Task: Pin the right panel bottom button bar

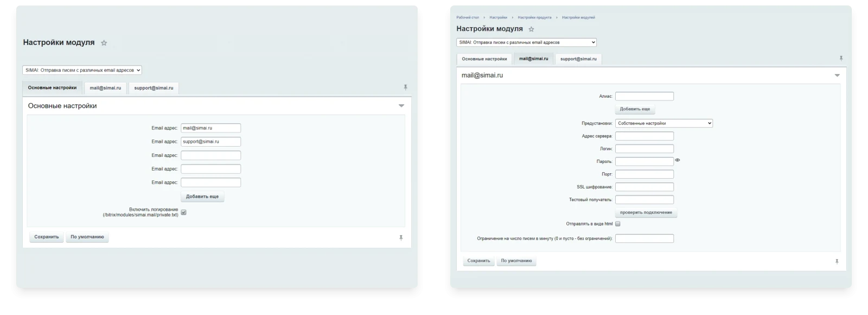Action: coord(837,261)
